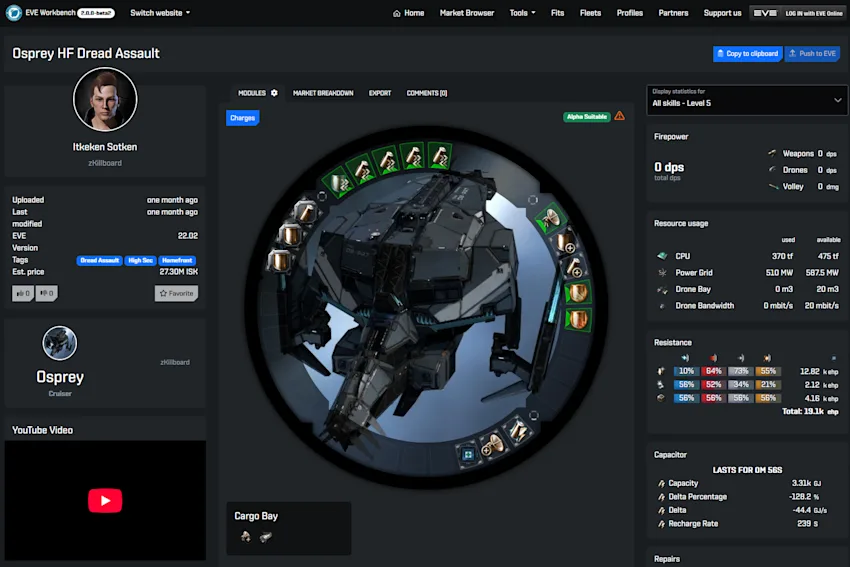The image size is (850, 567).
Task: Switch to the EXPORT tab
Action: pos(380,93)
